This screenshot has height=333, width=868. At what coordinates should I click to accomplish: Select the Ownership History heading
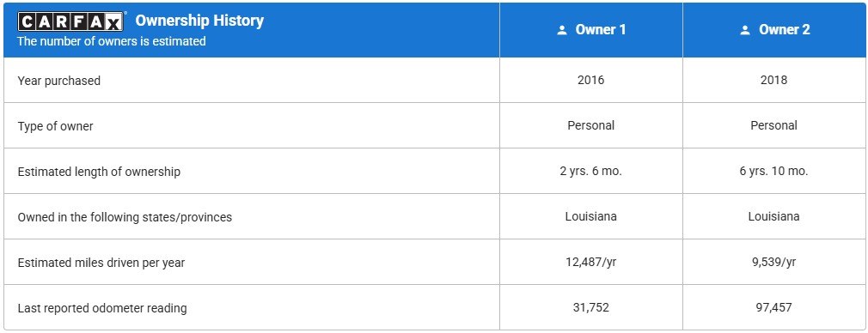[199, 21]
